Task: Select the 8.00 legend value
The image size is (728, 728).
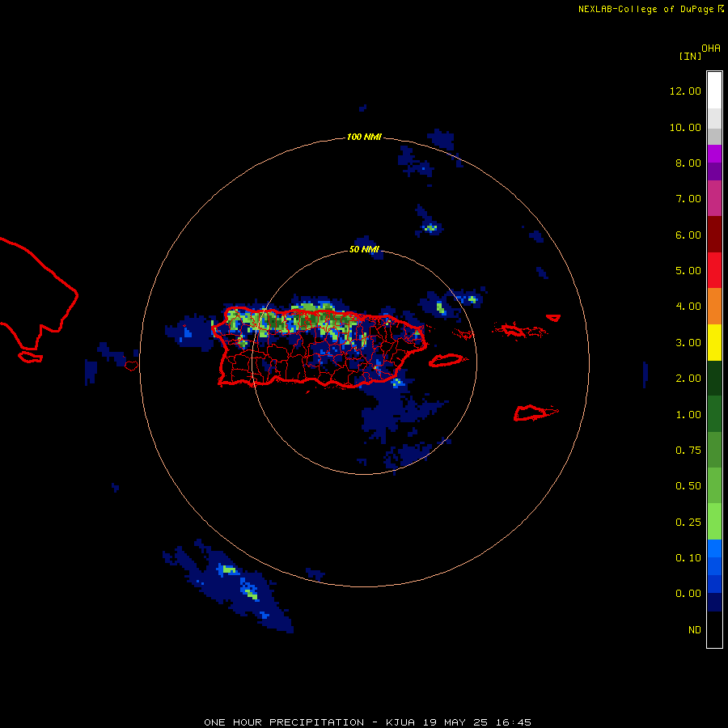Action: [x=688, y=163]
